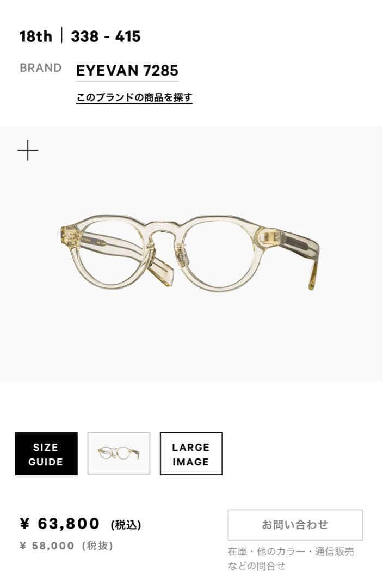Click the (税抜) tax-excluded label
Viewport: 383px width, 588px height.
click(97, 546)
